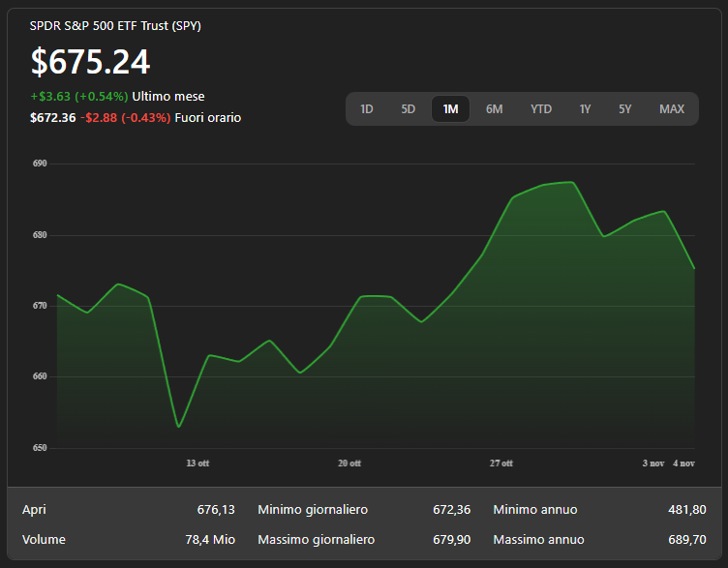Switch chart to 5D range

tap(409, 109)
